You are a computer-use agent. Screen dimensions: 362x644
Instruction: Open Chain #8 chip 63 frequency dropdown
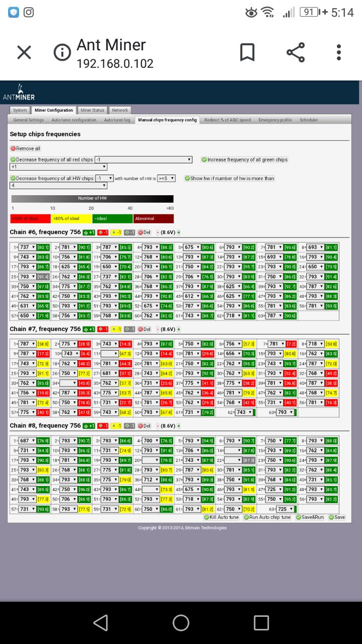285,509
